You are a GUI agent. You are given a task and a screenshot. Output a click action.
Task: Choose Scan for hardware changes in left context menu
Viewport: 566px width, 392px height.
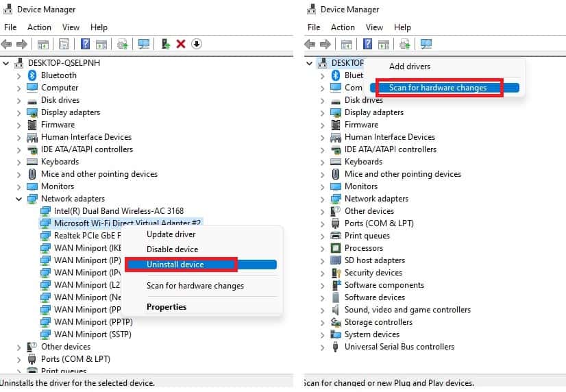coord(195,286)
